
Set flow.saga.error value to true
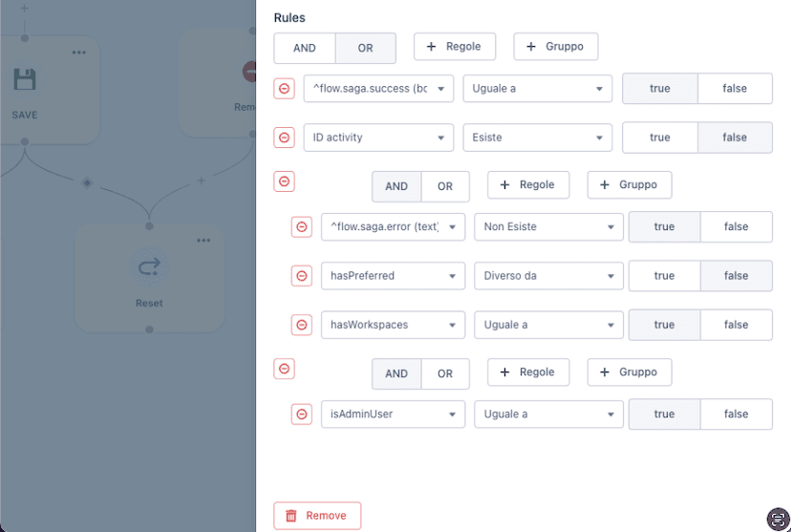(664, 227)
